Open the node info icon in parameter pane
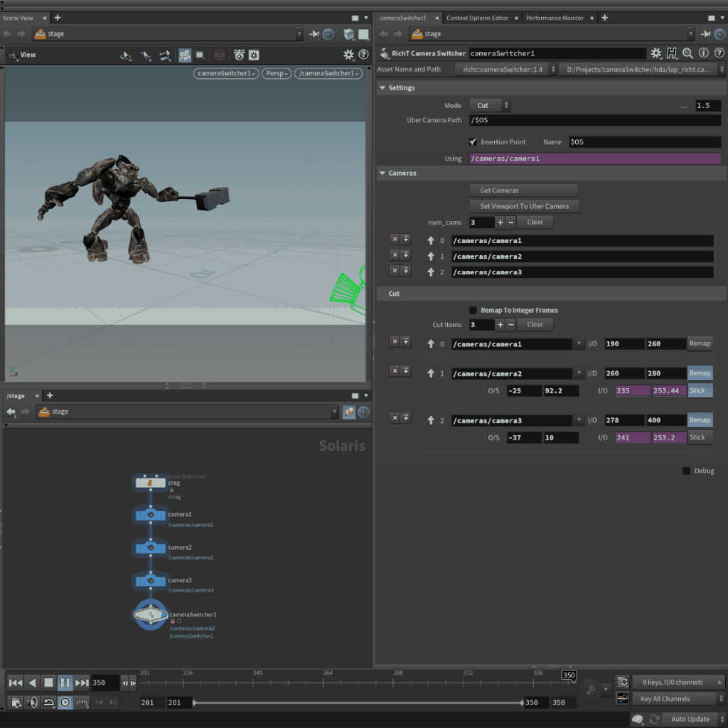This screenshot has width=728, height=728. 703,53
